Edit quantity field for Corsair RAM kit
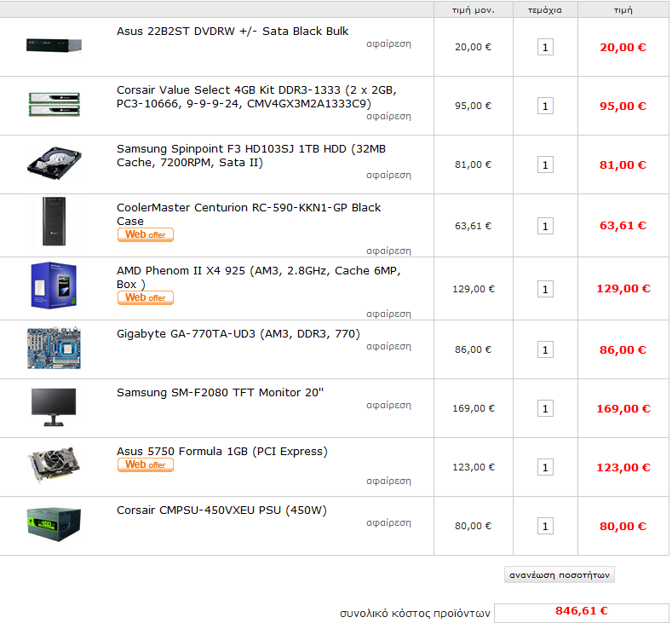The height and width of the screenshot is (623, 672). tap(545, 106)
